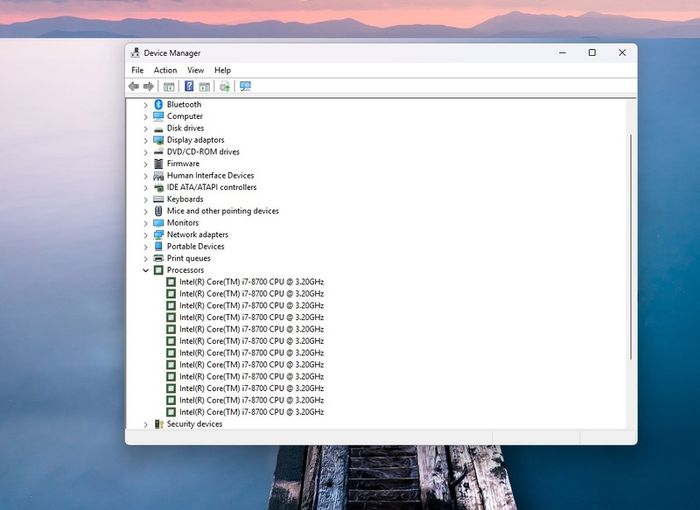Expand Mice and other pointing devices chevron

tap(146, 211)
